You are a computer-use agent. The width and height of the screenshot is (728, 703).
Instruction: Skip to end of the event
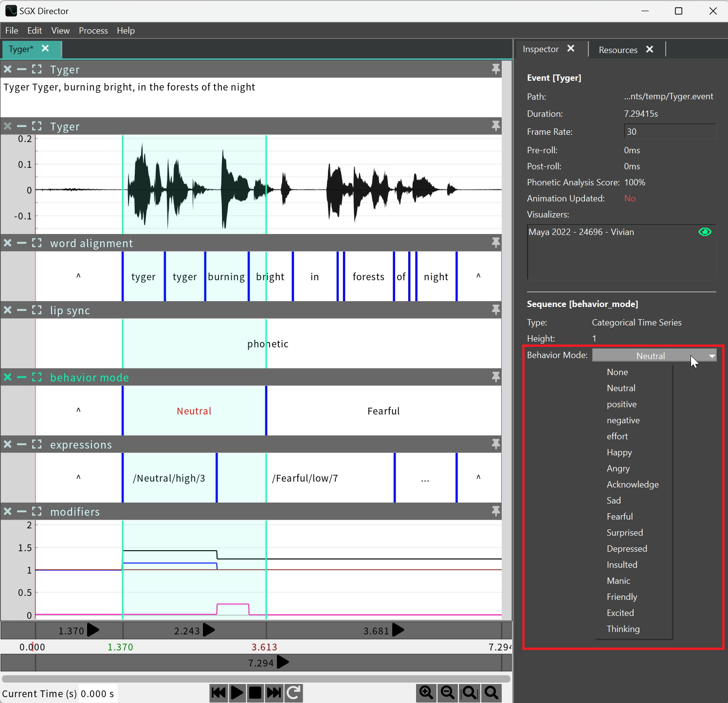tap(274, 692)
